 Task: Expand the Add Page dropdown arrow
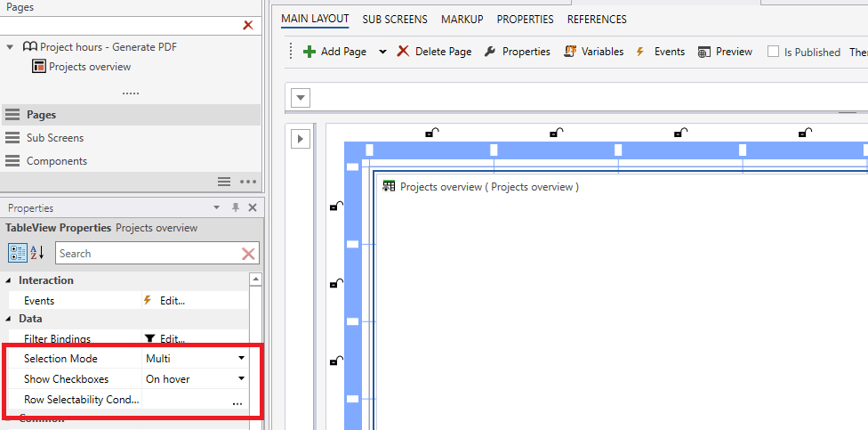tap(382, 52)
